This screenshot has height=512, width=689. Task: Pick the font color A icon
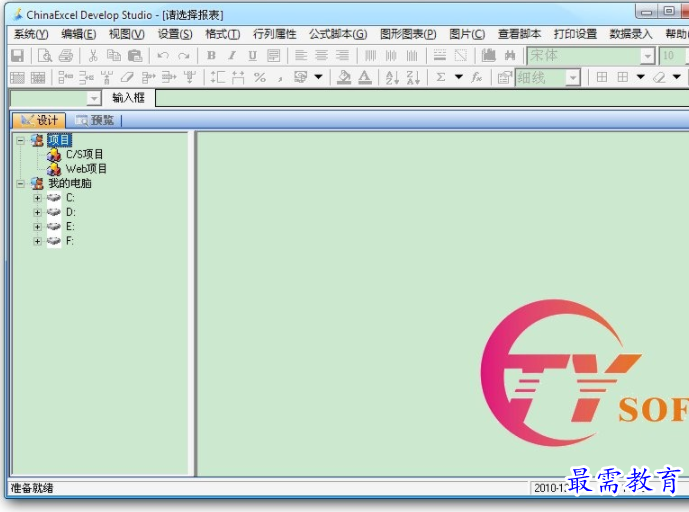[x=365, y=78]
